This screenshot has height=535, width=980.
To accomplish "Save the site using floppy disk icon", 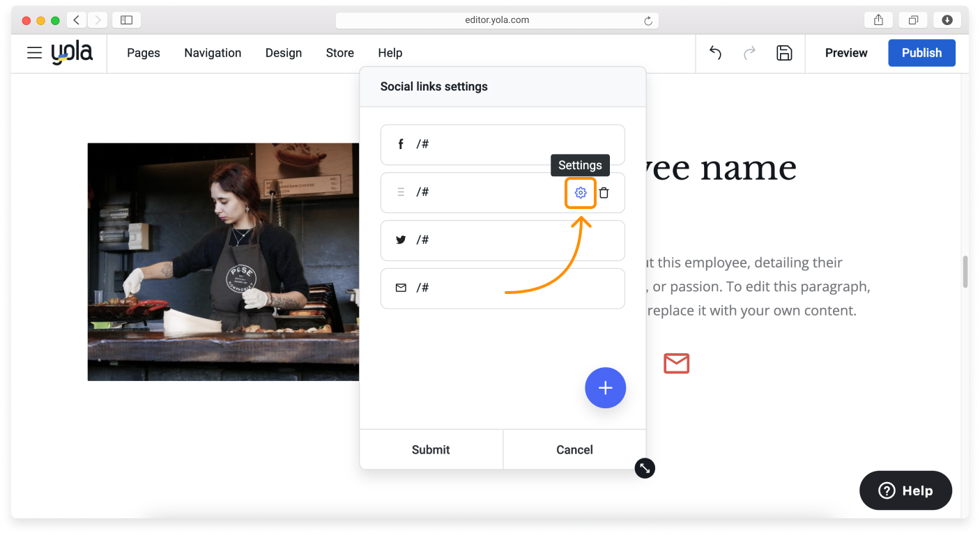I will click(784, 53).
